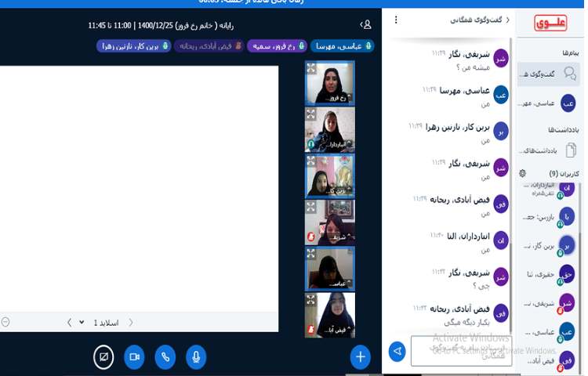This screenshot has width=588, height=376.
Task: Fullscreen the برین کار webcam tile
Action: (311, 161)
